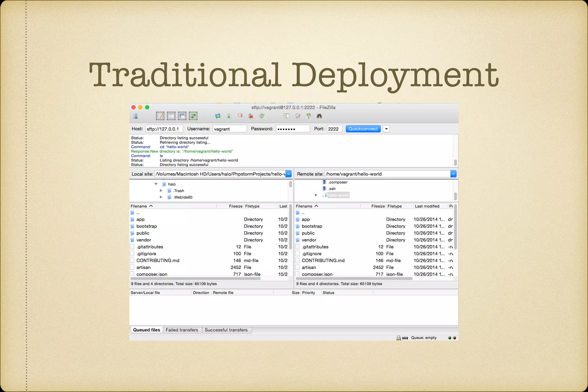Expand the .WebIde60 folder in local tree

point(161,197)
